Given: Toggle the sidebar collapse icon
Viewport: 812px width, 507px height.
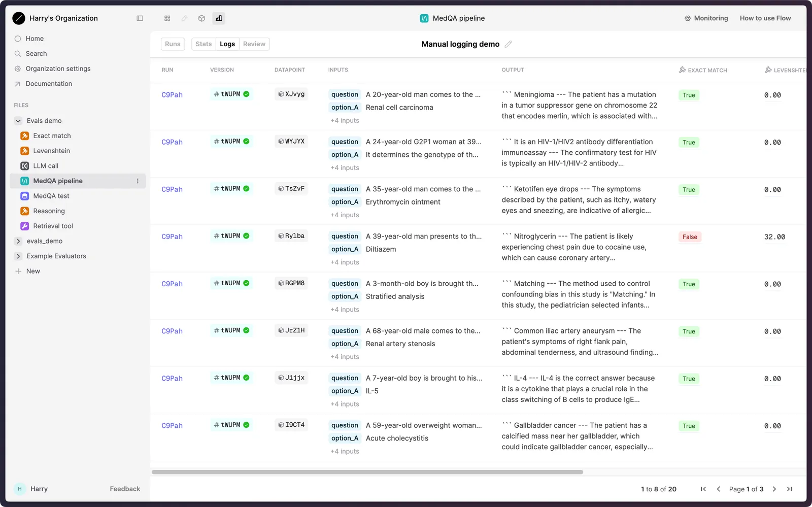Looking at the screenshot, I should coord(140,18).
